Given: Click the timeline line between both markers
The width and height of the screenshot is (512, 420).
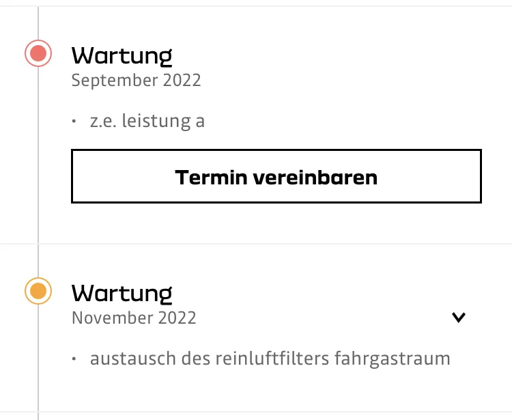Looking at the screenshot, I should point(38,171).
